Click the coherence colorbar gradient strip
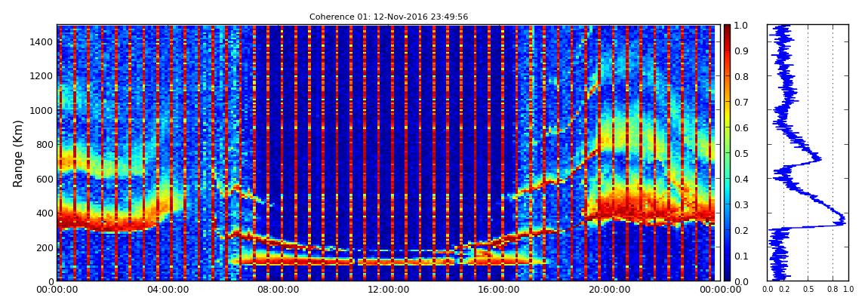 tap(727, 152)
